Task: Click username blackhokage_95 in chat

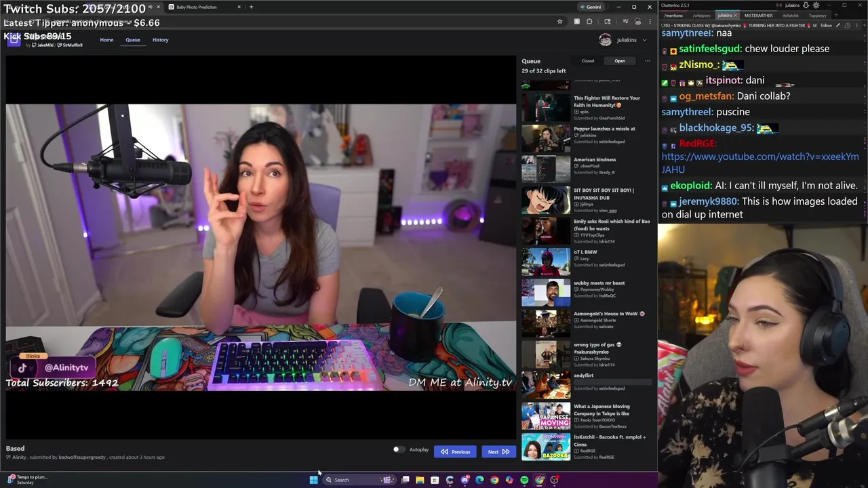Action: coord(715,128)
